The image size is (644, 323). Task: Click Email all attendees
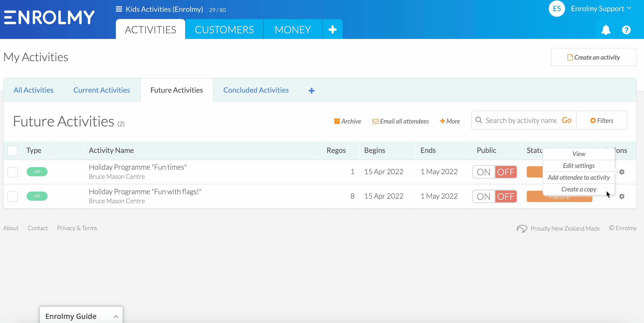[x=400, y=121]
